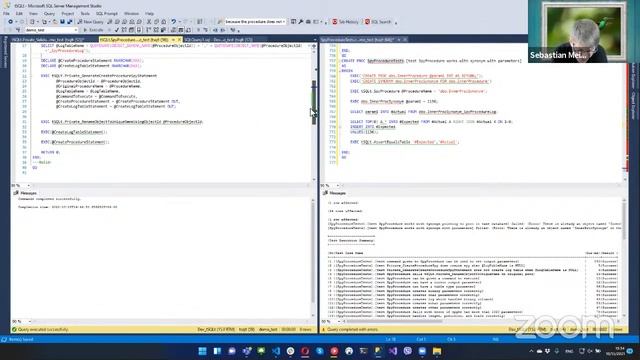Open the left editor zoom percentage dropdown

pyautogui.click(x=20, y=186)
